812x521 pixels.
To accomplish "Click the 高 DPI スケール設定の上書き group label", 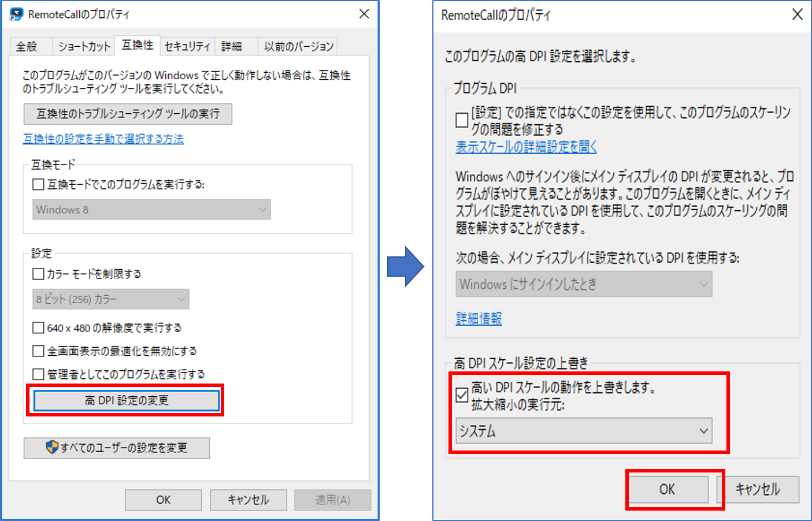I will point(521,363).
